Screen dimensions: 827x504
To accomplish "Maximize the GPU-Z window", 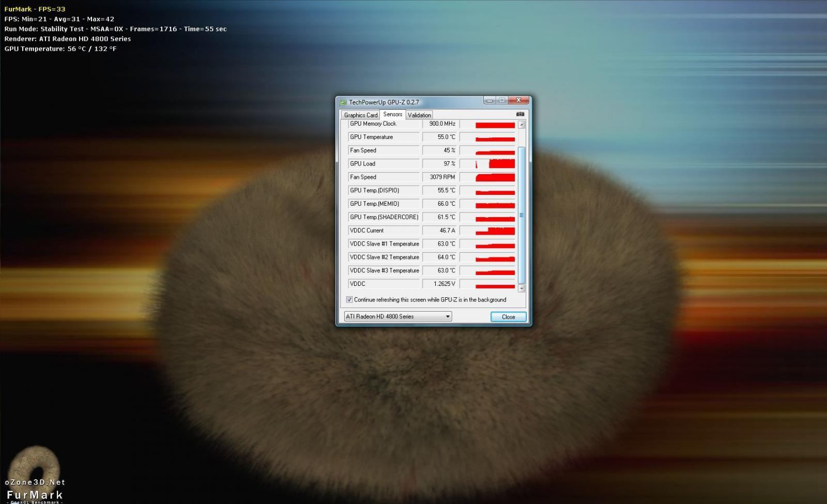I will [x=501, y=100].
